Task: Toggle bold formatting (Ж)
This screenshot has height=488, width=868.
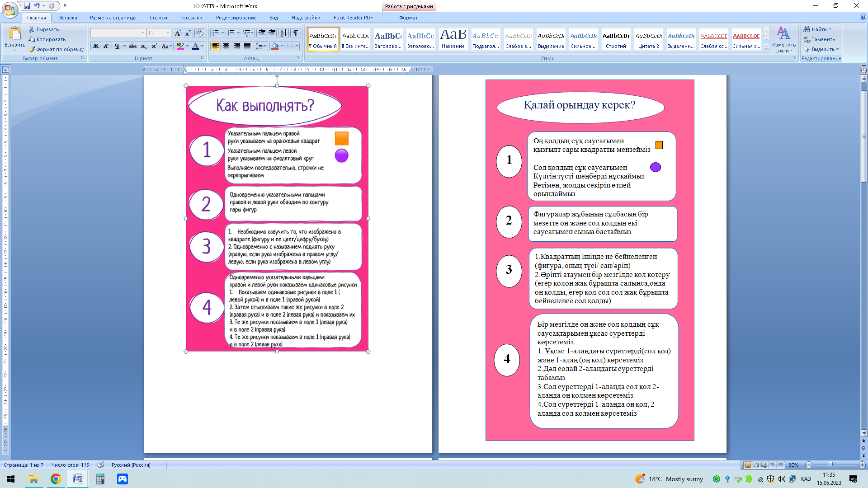Action: pyautogui.click(x=96, y=46)
